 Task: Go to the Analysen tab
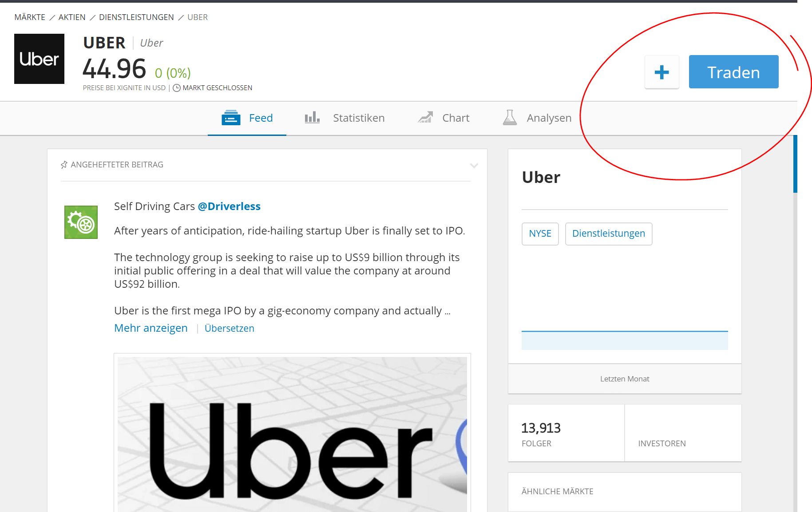[537, 118]
